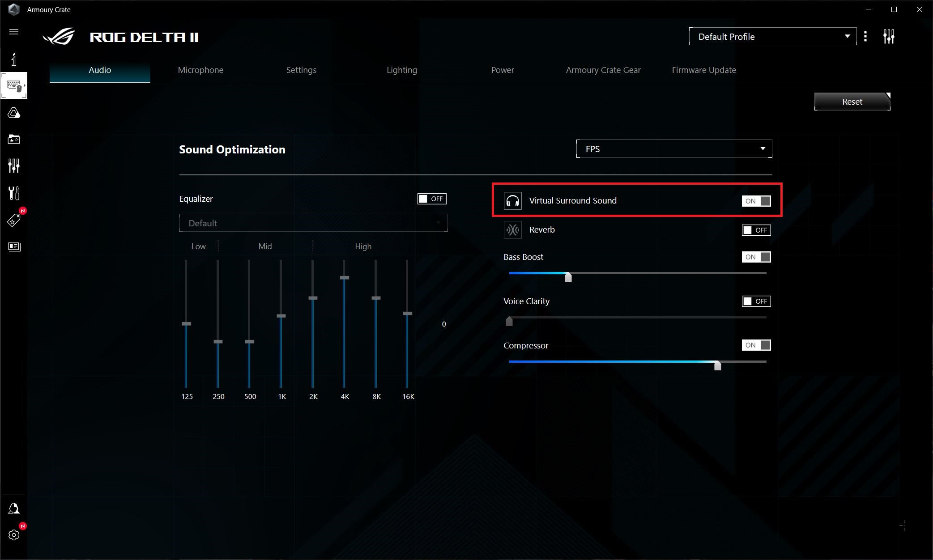Click the Mid frequency band label
This screenshot has width=933, height=560.
265,246
